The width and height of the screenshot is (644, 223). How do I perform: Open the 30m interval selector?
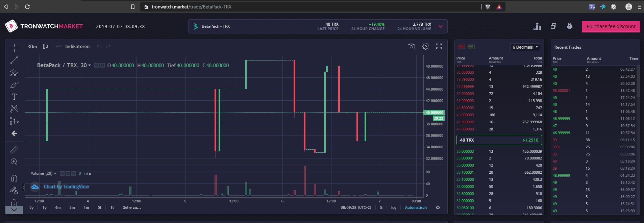click(32, 47)
